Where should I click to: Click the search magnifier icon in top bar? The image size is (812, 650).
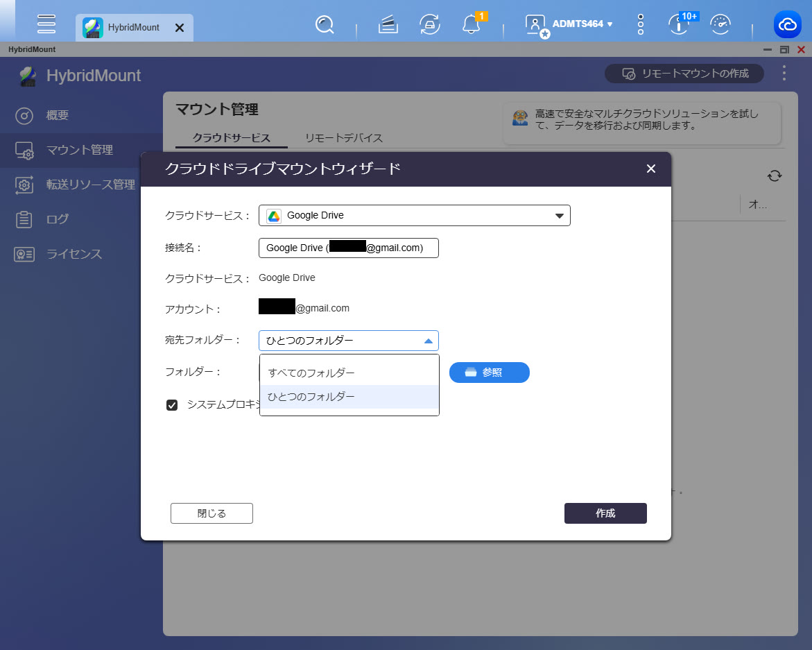pos(325,25)
